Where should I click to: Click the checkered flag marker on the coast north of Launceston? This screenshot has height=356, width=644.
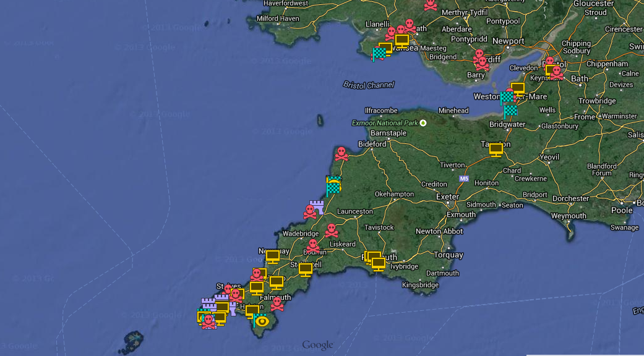pyautogui.click(x=333, y=190)
